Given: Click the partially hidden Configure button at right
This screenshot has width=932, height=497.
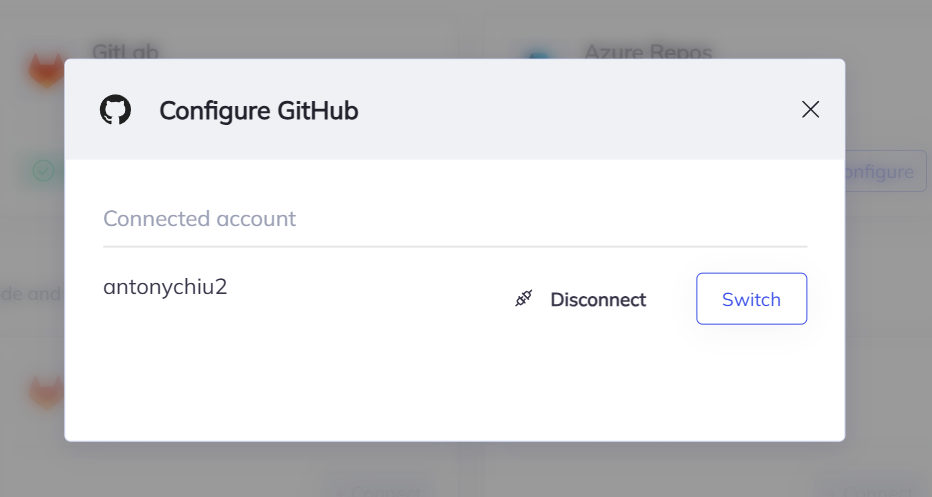Looking at the screenshot, I should [x=885, y=172].
